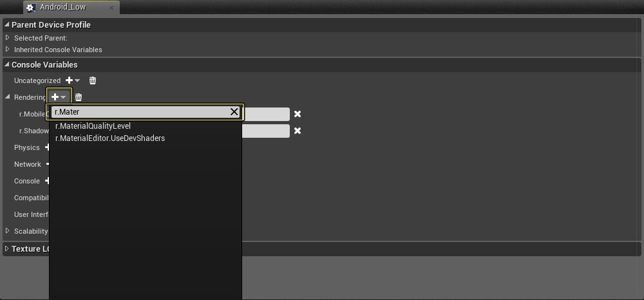Close the Android_Low tab
Screen dimensions: 644x300
(x=111, y=7)
